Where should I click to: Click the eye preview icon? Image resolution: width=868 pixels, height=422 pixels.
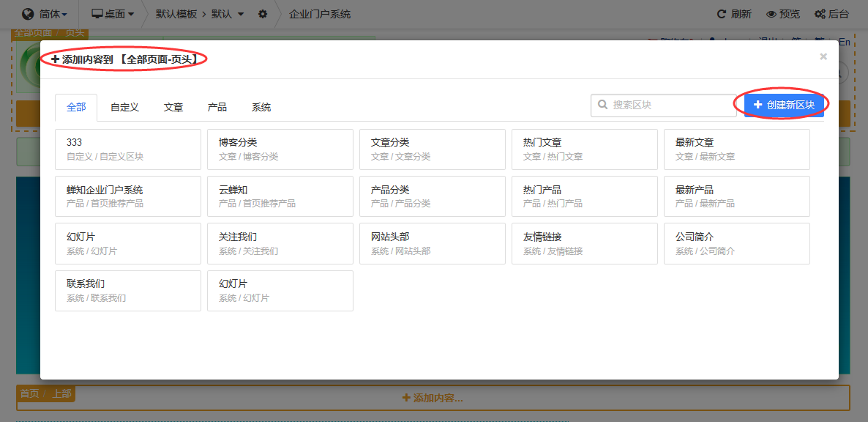(771, 14)
